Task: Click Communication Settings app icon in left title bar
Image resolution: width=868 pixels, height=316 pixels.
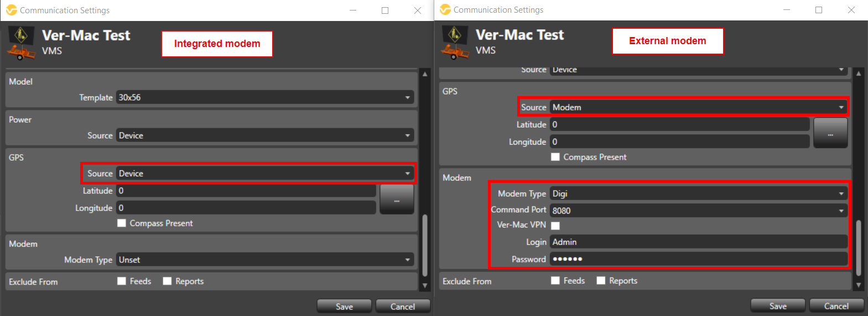Action: [x=12, y=10]
